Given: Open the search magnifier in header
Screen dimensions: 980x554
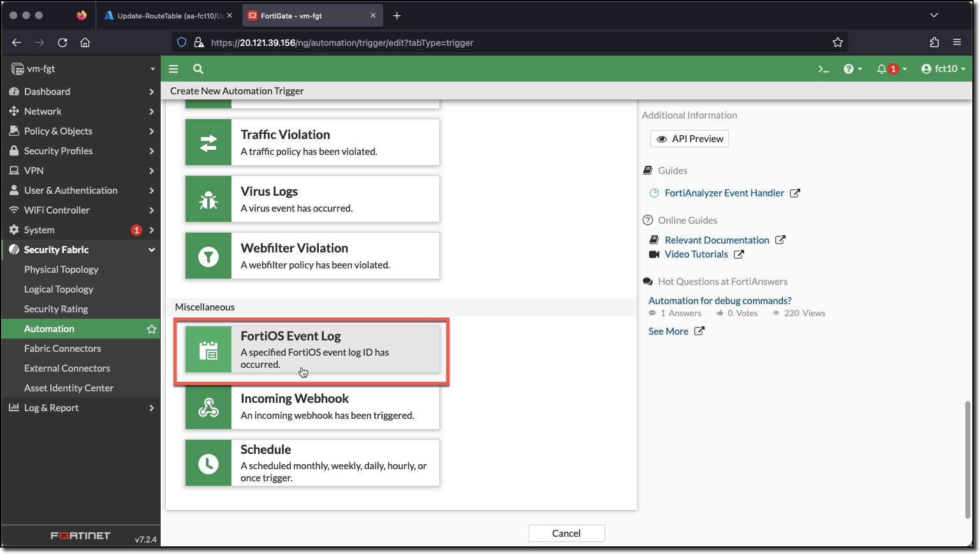Looking at the screenshot, I should 198,69.
